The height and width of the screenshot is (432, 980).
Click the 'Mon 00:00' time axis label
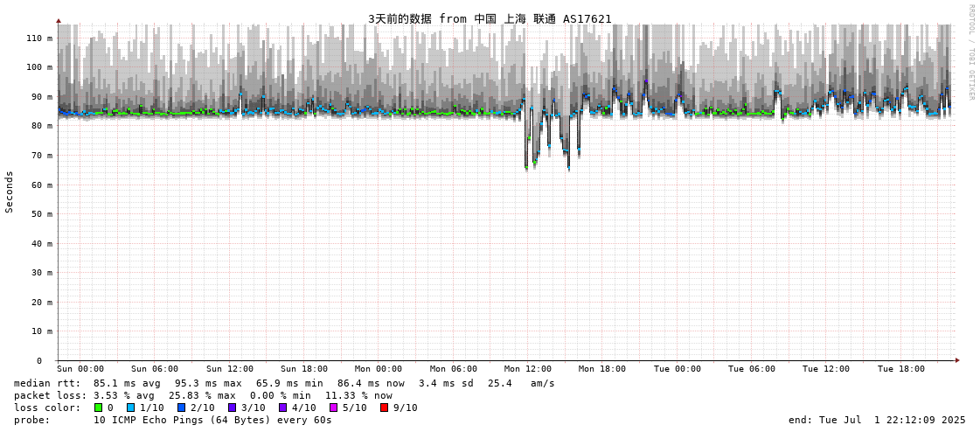(379, 369)
